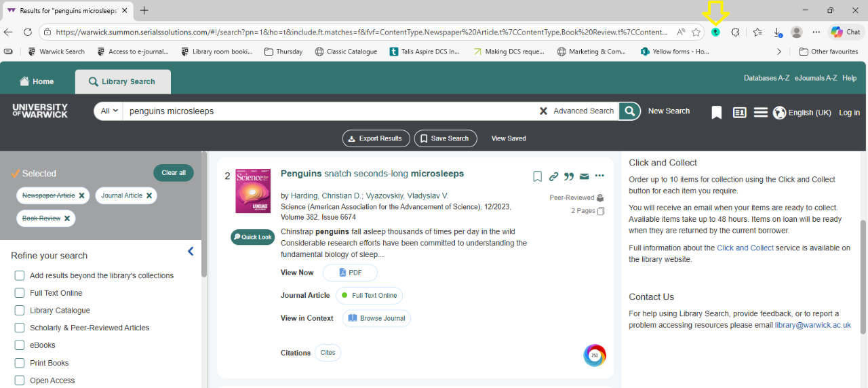The image size is (868, 388).
Task: Check the Open Access filter
Action: (20, 381)
